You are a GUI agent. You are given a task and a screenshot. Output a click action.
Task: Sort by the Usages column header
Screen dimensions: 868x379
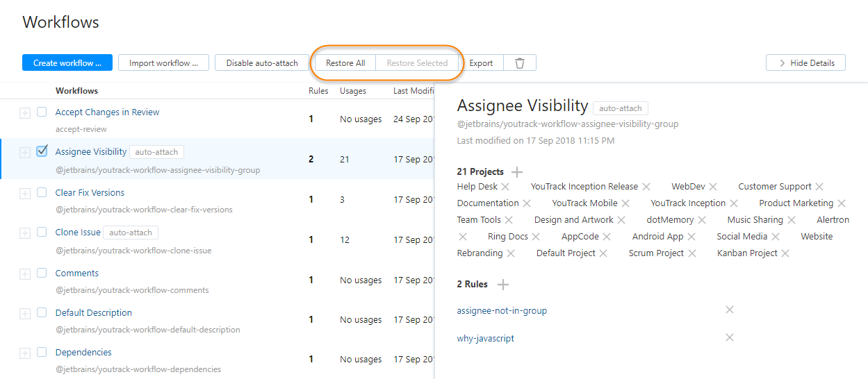pyautogui.click(x=353, y=91)
